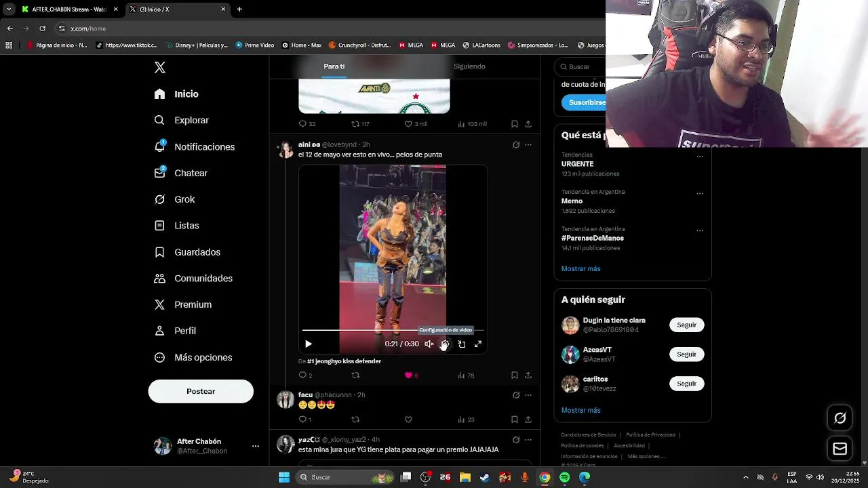The width and height of the screenshot is (868, 488).
Task: Switch to AFTER_CHABON Stream tab
Action: 70,9
